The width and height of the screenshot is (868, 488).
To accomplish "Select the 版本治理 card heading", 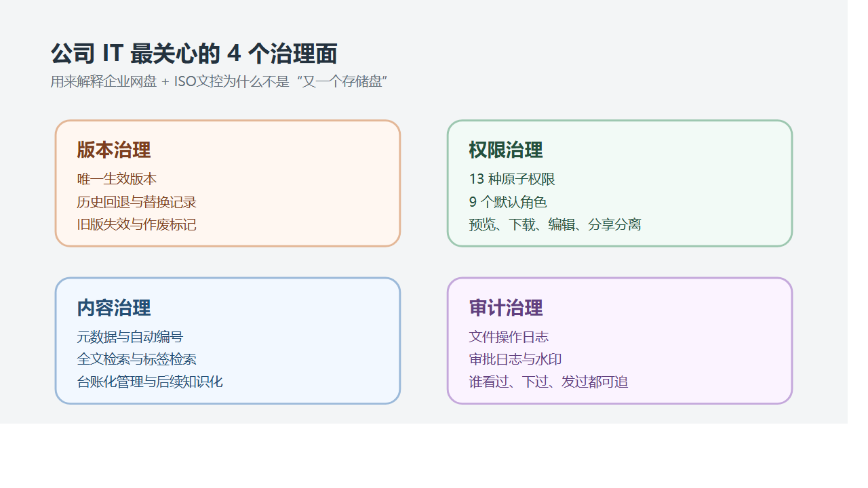I will point(114,150).
